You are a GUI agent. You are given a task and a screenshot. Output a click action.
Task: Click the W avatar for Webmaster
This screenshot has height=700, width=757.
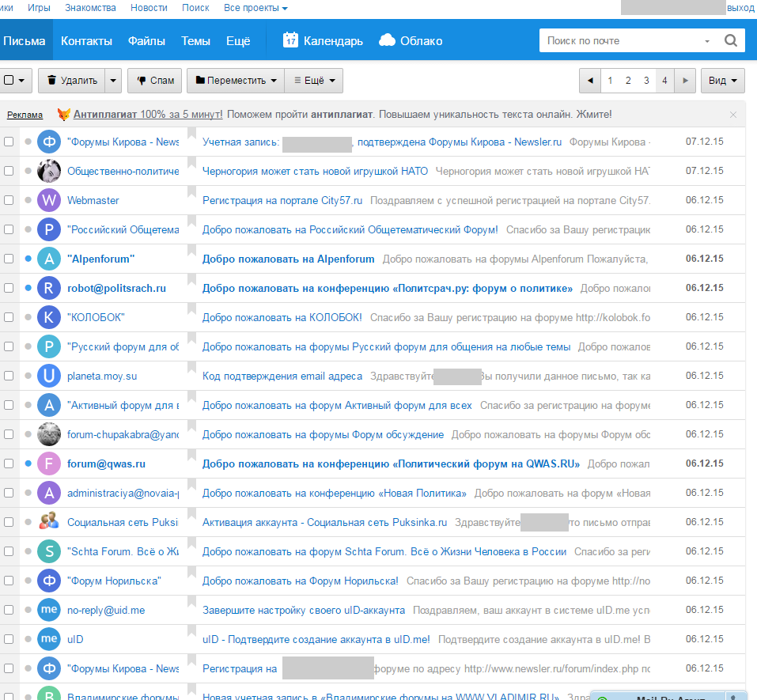click(x=49, y=200)
